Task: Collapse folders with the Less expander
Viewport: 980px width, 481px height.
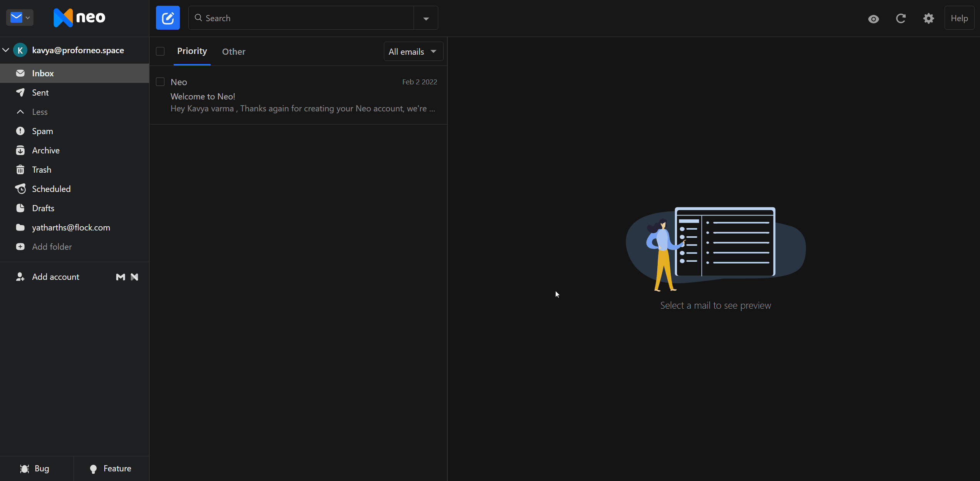Action: (39, 112)
